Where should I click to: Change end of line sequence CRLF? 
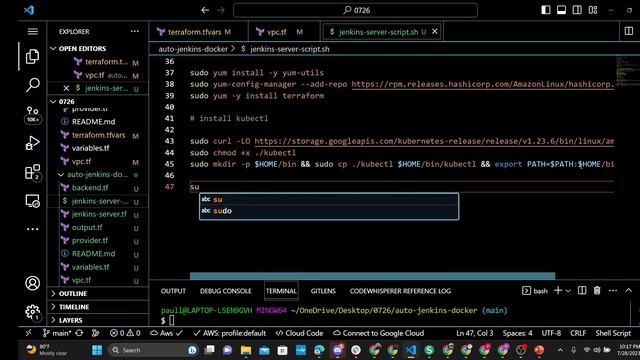(x=578, y=333)
